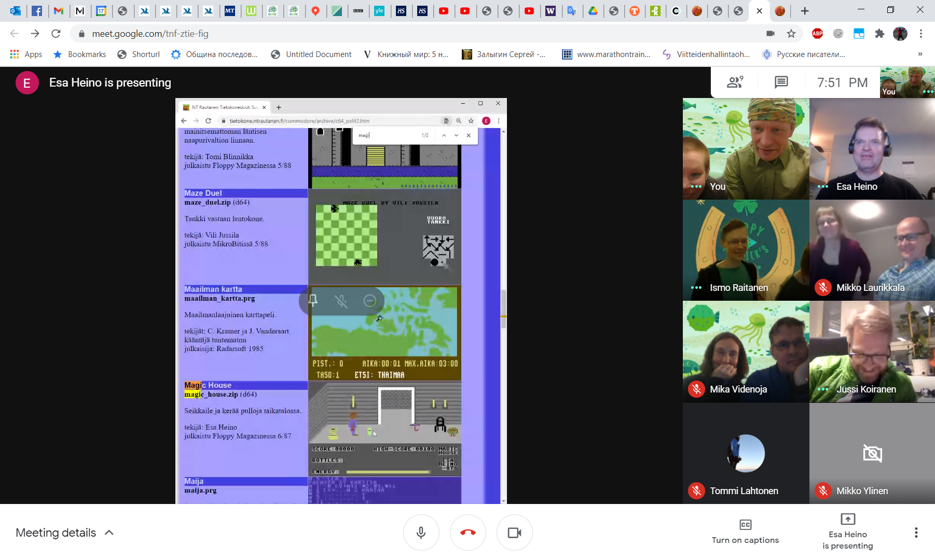
Task: Click the address bar URL
Action: 150,34
